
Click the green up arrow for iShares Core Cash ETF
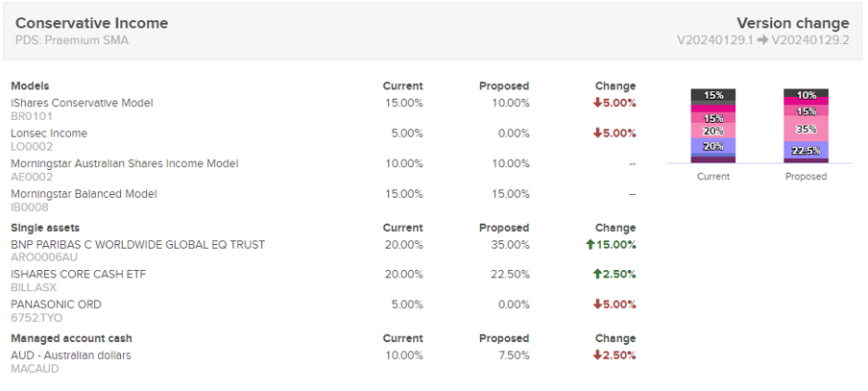597,274
